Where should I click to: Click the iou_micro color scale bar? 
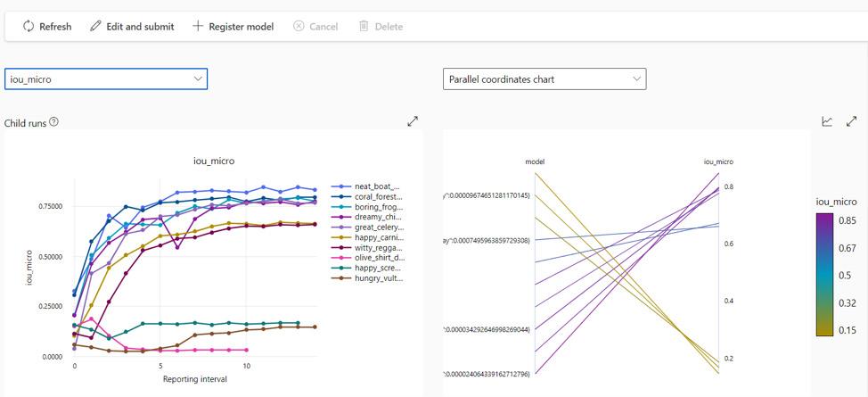click(824, 275)
